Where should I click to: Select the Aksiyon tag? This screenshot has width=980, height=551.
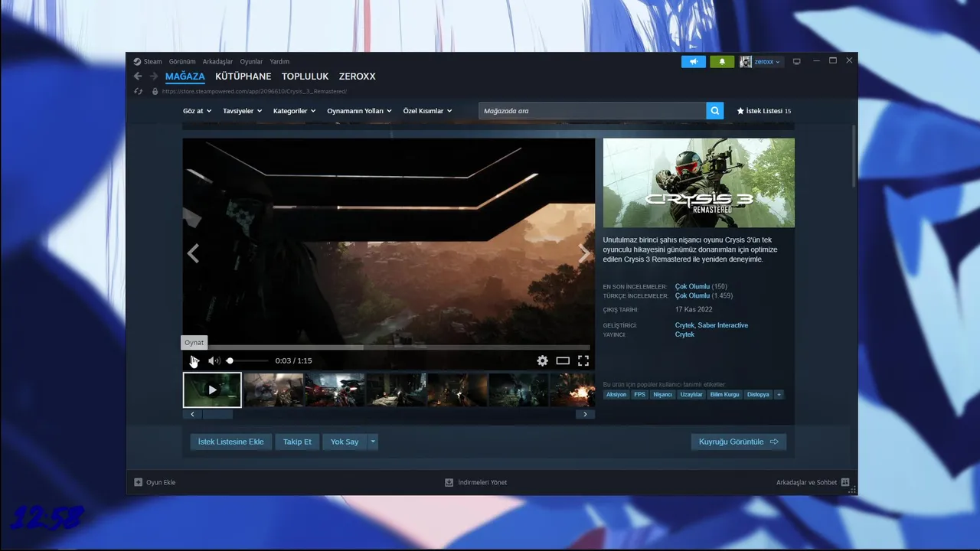[616, 395]
